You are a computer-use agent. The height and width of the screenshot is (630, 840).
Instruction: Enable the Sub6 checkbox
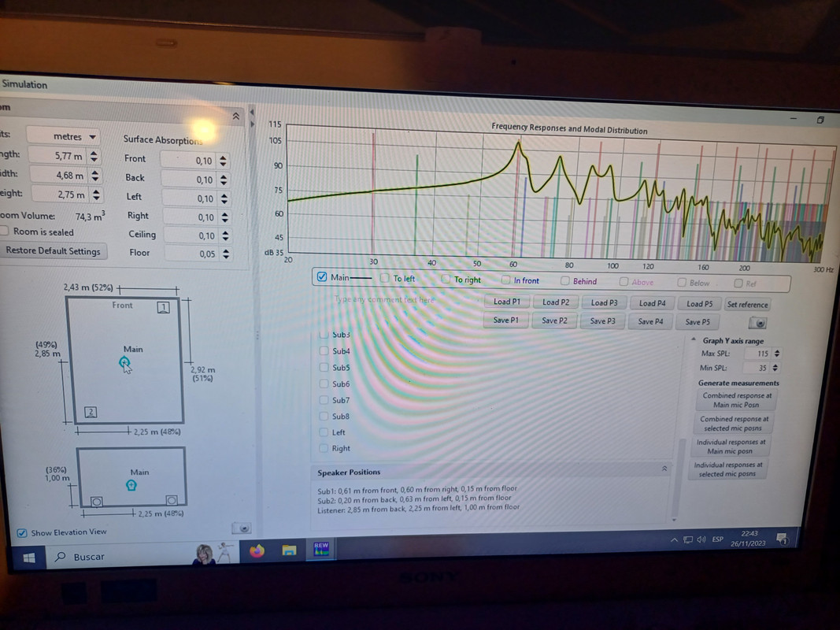tap(324, 384)
